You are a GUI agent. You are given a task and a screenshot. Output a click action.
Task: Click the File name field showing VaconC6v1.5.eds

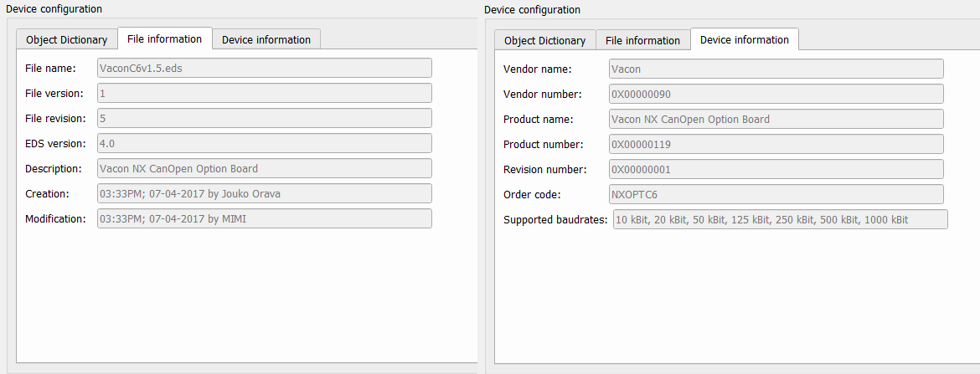(x=265, y=68)
